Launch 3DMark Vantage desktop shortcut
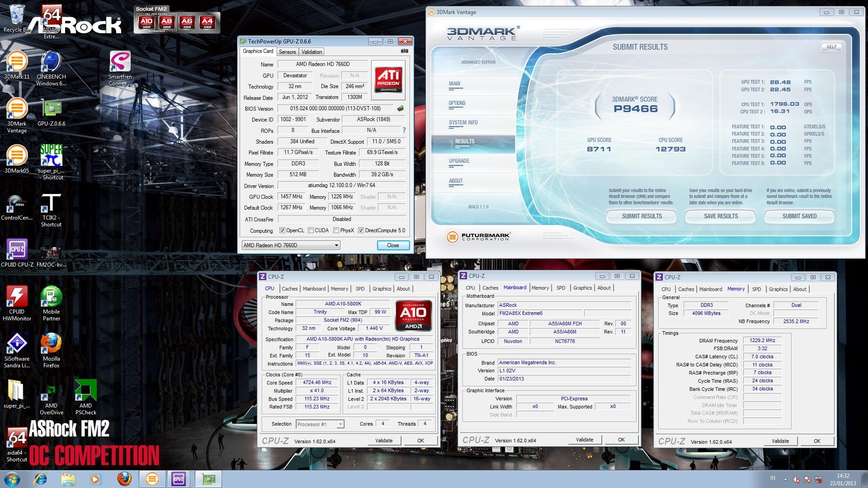Viewport: 868px width, 488px height. point(17,116)
